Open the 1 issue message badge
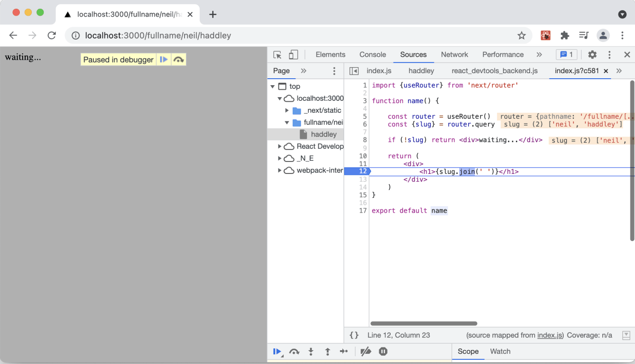 [x=566, y=55]
